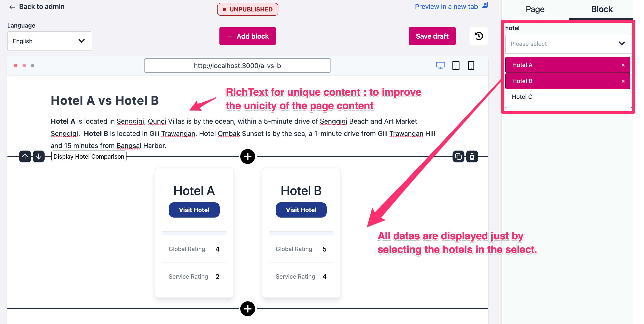Open Preview in a new tab

pos(451,6)
